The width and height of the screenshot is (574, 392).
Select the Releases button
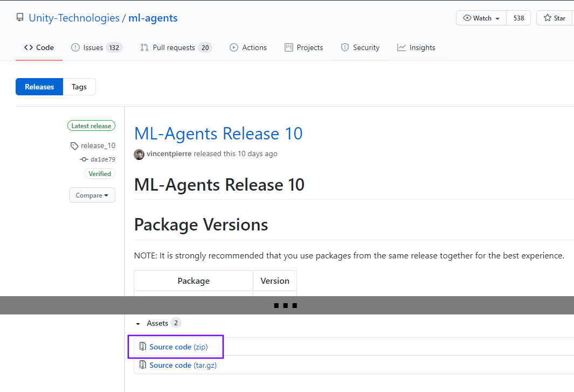39,87
